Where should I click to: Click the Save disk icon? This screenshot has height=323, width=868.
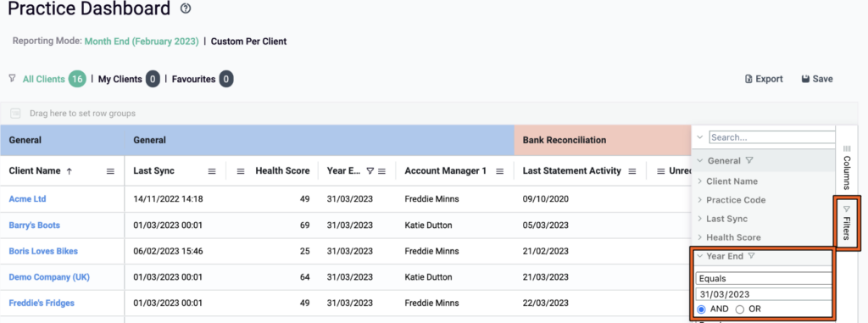805,79
